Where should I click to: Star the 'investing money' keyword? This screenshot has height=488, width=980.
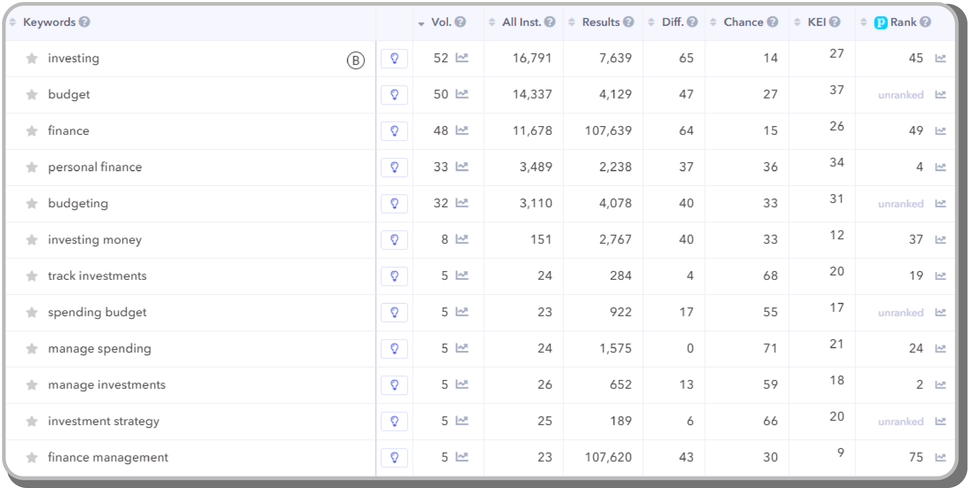coord(32,240)
